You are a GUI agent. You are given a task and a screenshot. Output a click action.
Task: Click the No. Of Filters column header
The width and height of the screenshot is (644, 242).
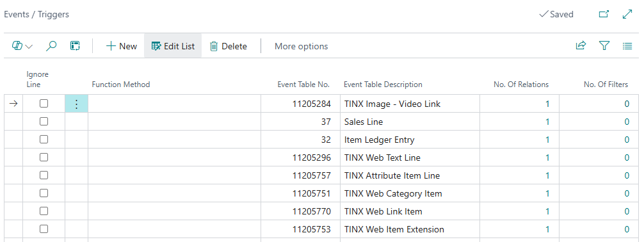click(606, 85)
